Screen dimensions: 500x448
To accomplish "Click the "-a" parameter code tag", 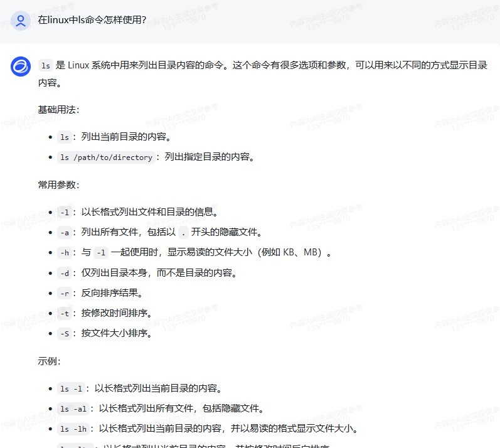I will coord(65,232).
